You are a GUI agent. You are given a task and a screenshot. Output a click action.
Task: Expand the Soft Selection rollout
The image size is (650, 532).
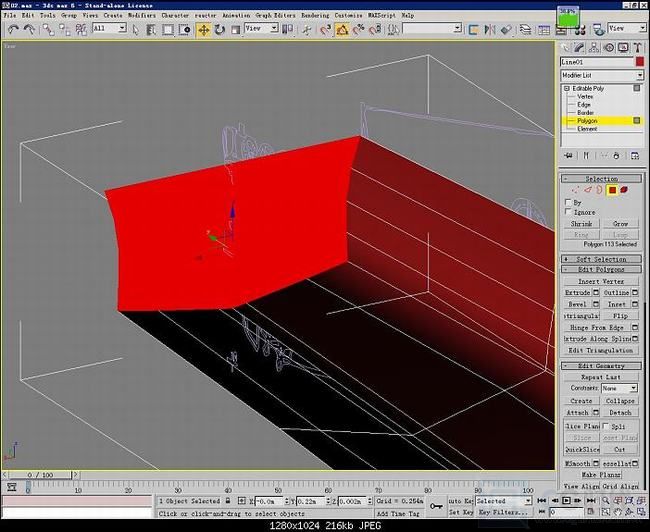601,259
